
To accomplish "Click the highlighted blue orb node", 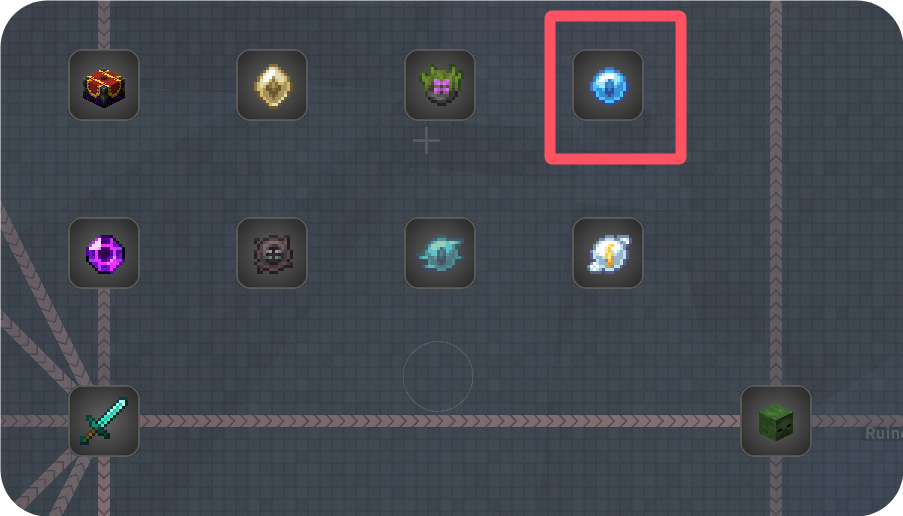I will 608,85.
